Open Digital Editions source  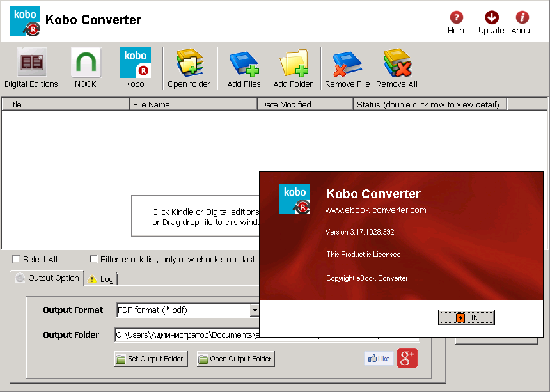(x=31, y=68)
